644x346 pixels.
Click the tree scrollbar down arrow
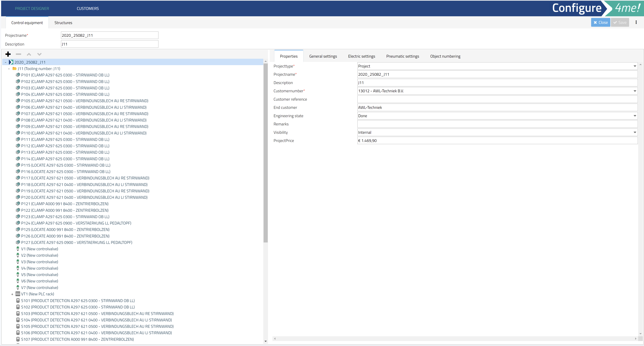coord(266,341)
